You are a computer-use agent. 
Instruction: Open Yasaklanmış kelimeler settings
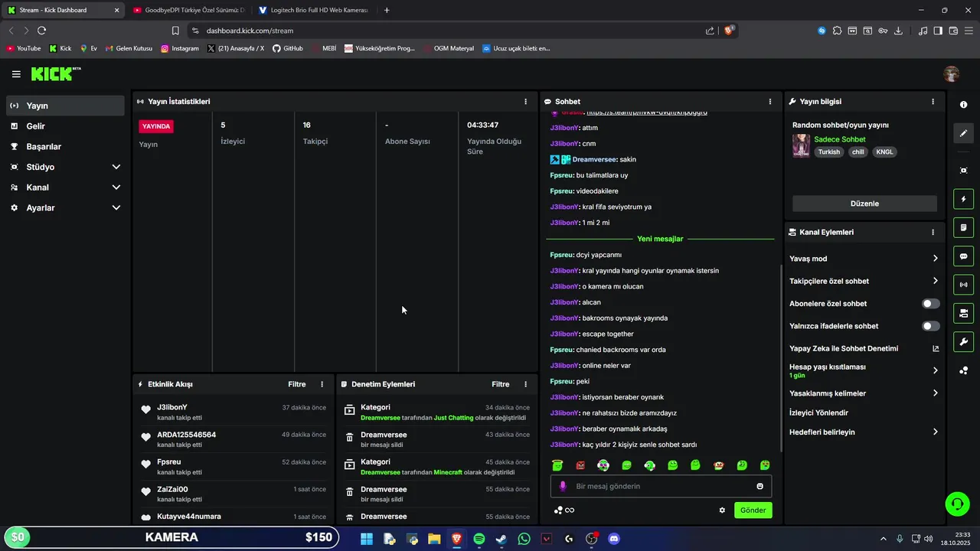pyautogui.click(x=864, y=393)
